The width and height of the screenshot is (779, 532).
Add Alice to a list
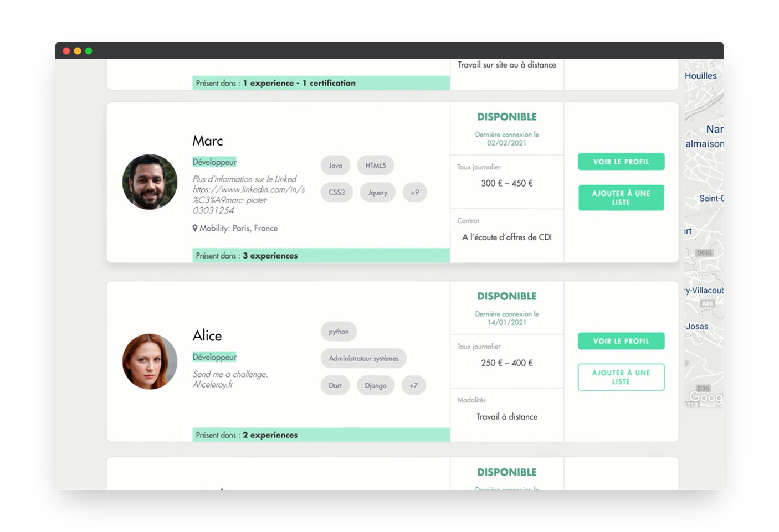tap(621, 377)
